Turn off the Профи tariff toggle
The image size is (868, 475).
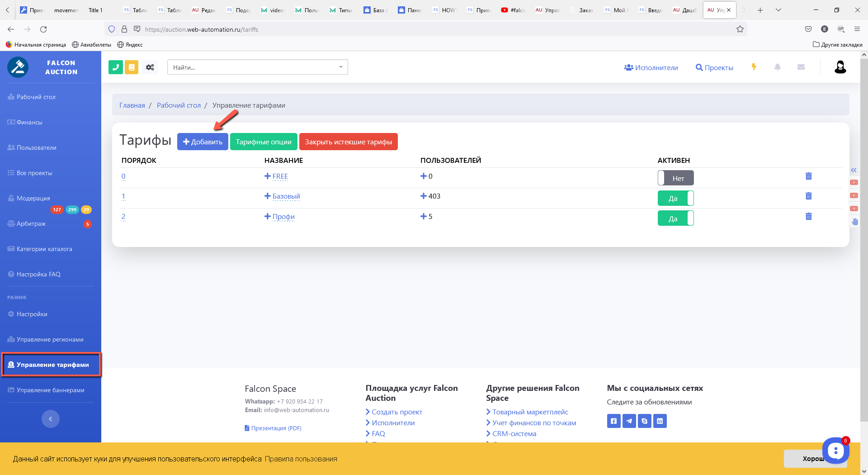(675, 218)
